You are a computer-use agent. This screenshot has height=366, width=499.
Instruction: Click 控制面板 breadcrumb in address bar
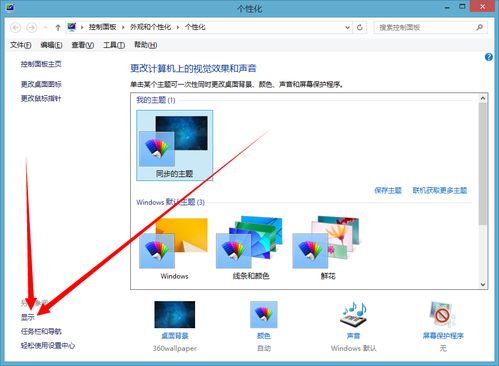point(103,27)
